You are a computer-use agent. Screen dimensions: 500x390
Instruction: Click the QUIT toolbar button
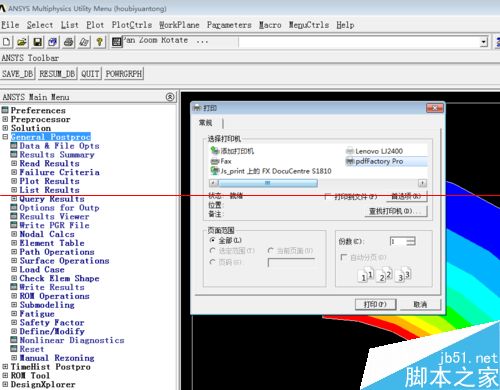(x=90, y=74)
